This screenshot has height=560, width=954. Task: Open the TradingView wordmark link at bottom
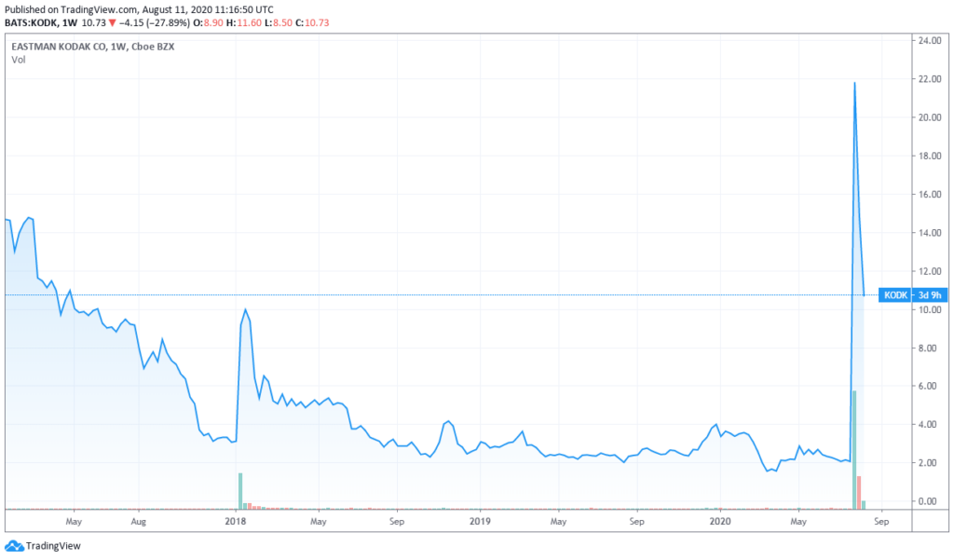tap(53, 546)
